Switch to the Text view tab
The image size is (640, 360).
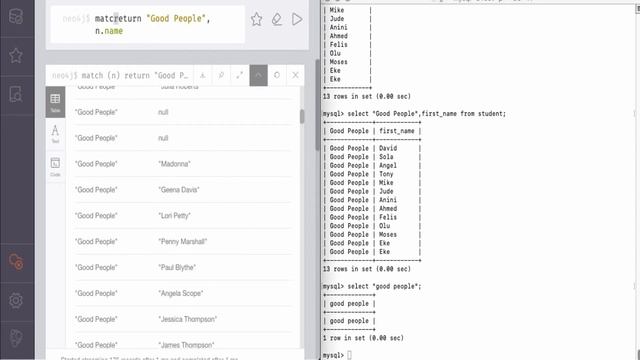(x=56, y=134)
